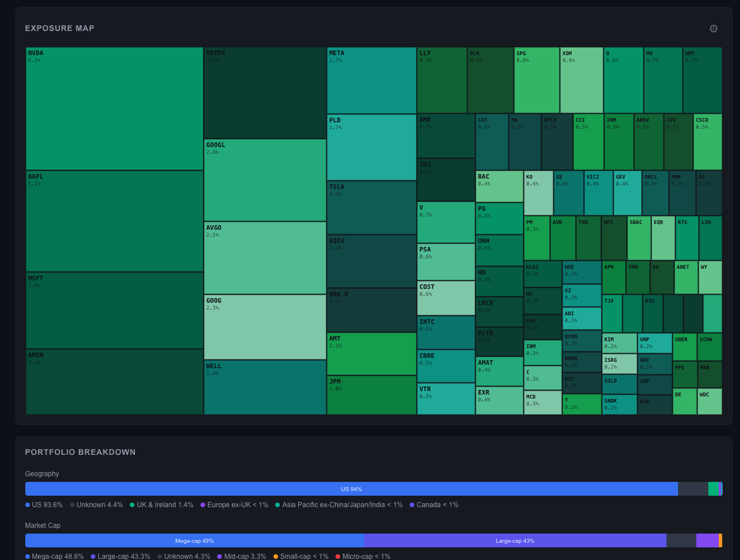This screenshot has height=560, width=740.
Task: Select the XOM tile
Action: pyautogui.click(x=581, y=80)
